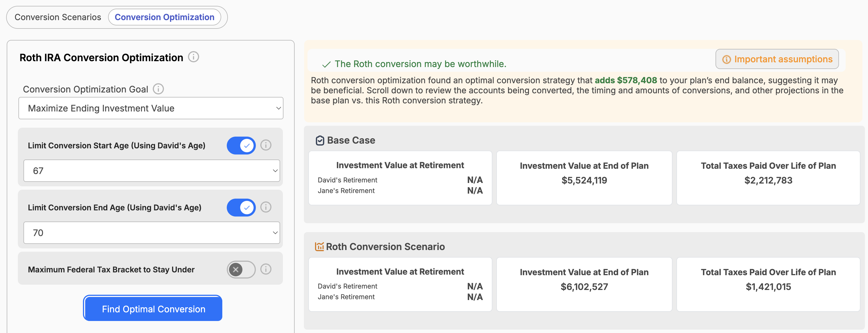Click info icon for Limit Conversion End Age

(266, 207)
